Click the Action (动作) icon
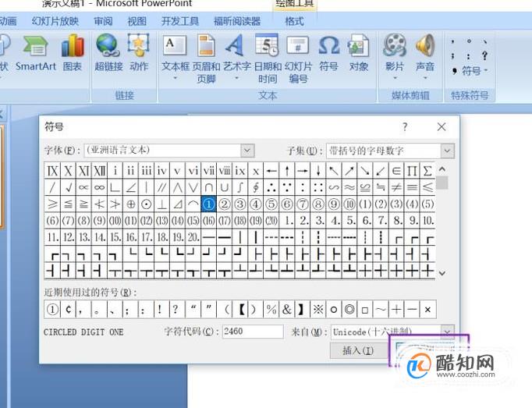 click(139, 52)
